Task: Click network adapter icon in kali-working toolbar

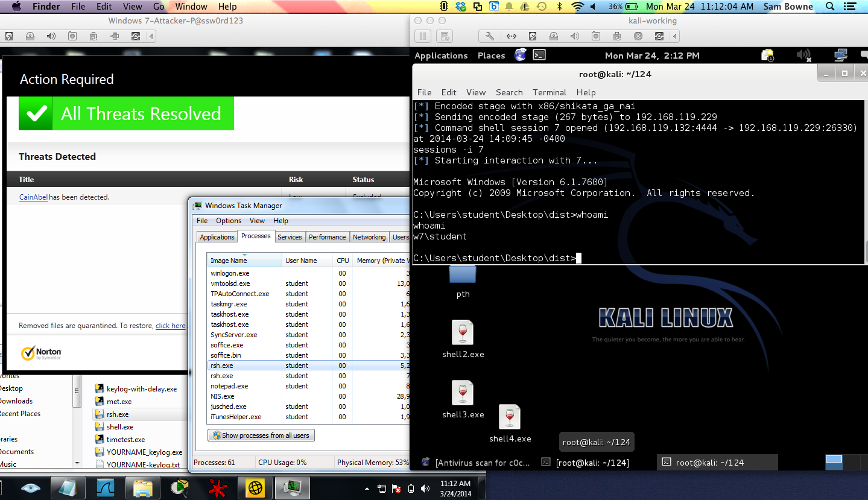Action: [x=512, y=36]
